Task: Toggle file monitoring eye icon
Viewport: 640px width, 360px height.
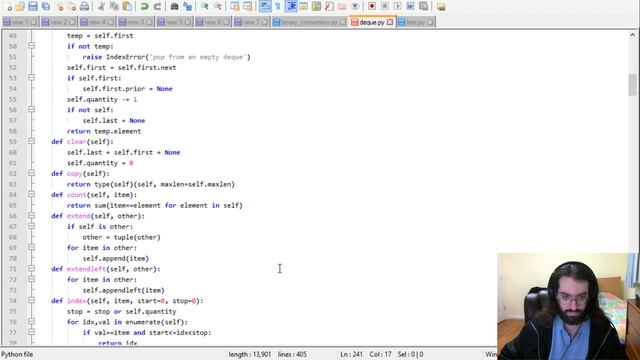Action: point(355,6)
